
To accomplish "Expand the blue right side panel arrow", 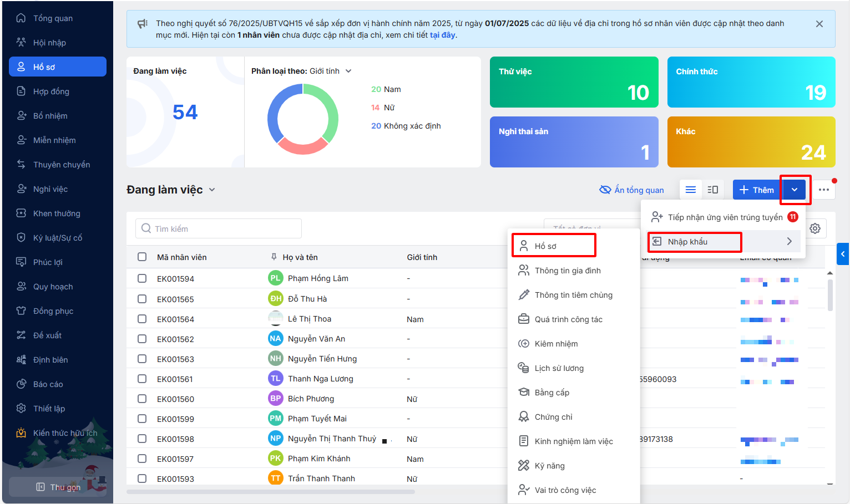I will pyautogui.click(x=843, y=254).
